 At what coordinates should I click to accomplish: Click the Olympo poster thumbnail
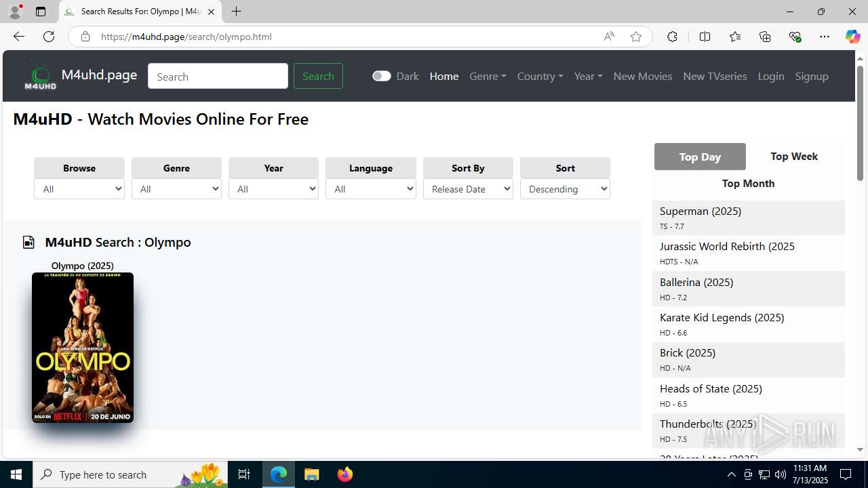[x=83, y=348]
